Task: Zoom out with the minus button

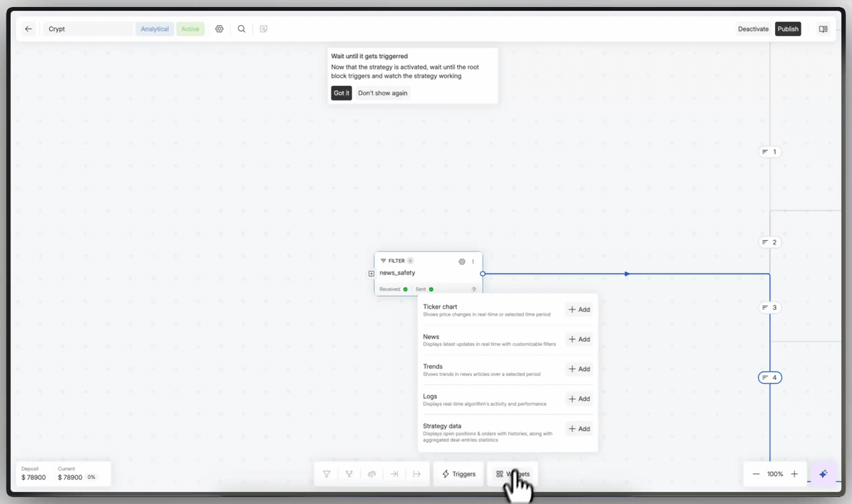Action: [756, 474]
